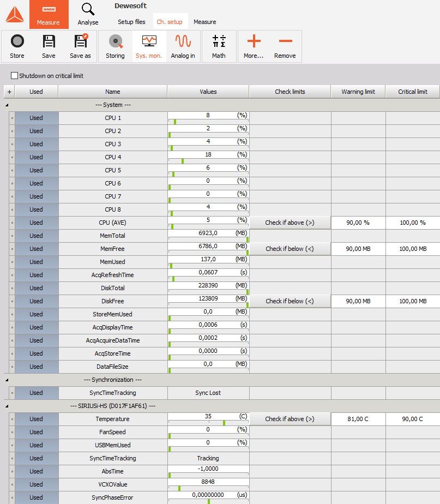The width and height of the screenshot is (440, 504).
Task: Switch to Analyse mode
Action: 88,15
